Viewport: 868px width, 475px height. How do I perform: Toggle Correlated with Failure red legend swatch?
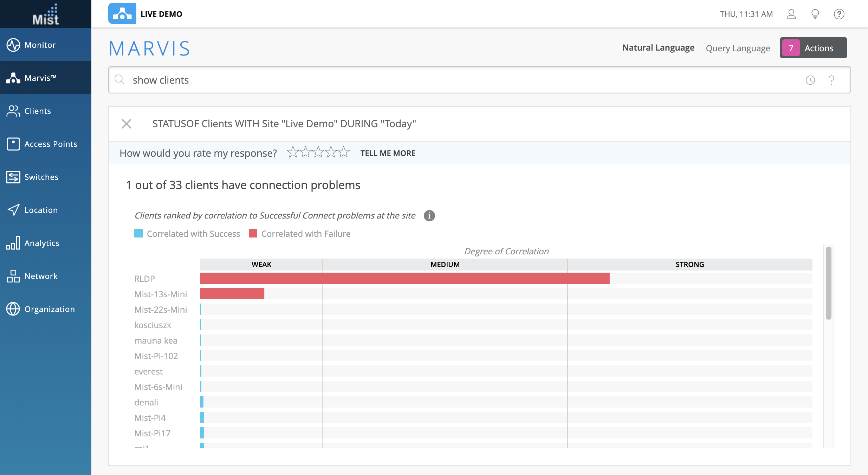(253, 234)
